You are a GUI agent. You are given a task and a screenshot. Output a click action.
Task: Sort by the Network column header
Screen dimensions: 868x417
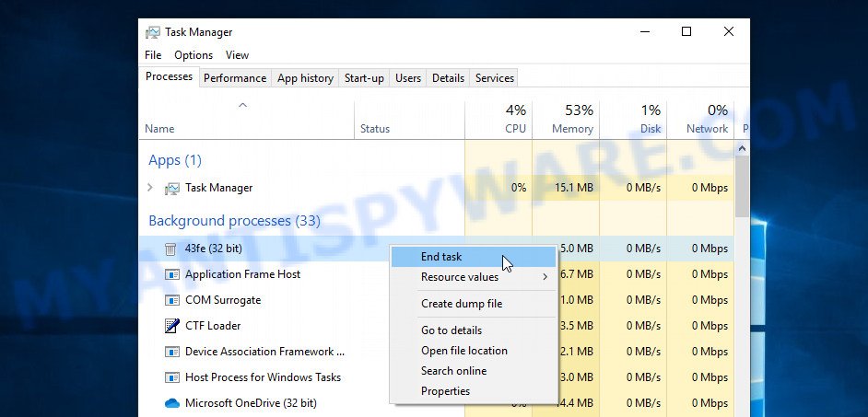tap(700, 120)
